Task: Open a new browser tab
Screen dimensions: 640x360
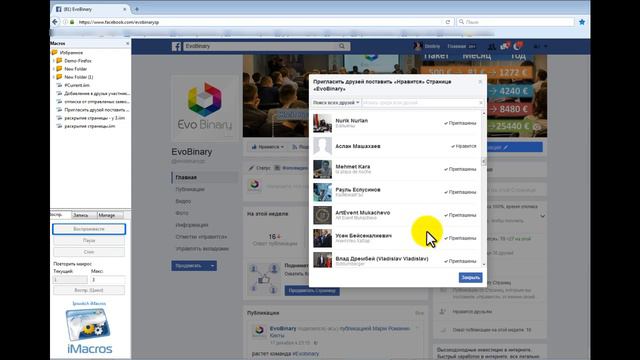Action: pyautogui.click(x=137, y=9)
